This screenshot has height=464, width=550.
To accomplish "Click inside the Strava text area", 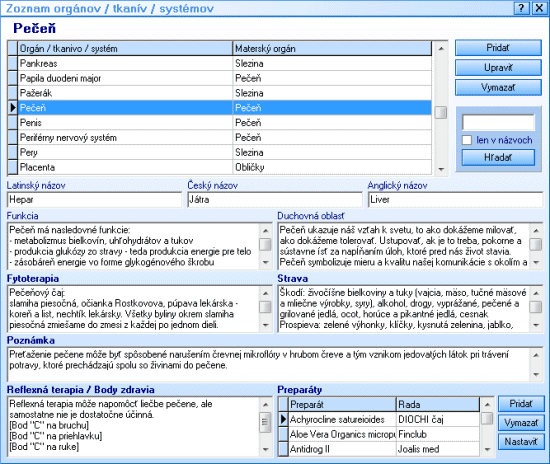I will 403,309.
